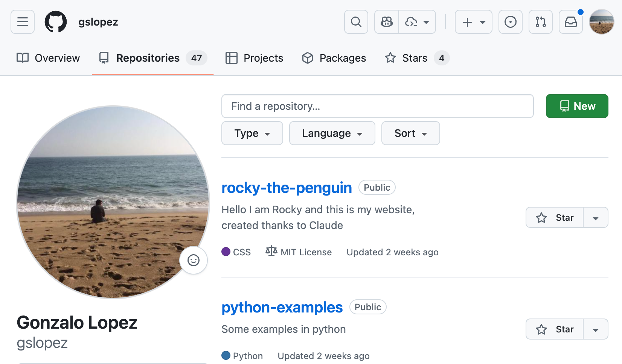Click the Public badge on rocky-the-penguin
The image size is (622, 364).
[x=377, y=187]
